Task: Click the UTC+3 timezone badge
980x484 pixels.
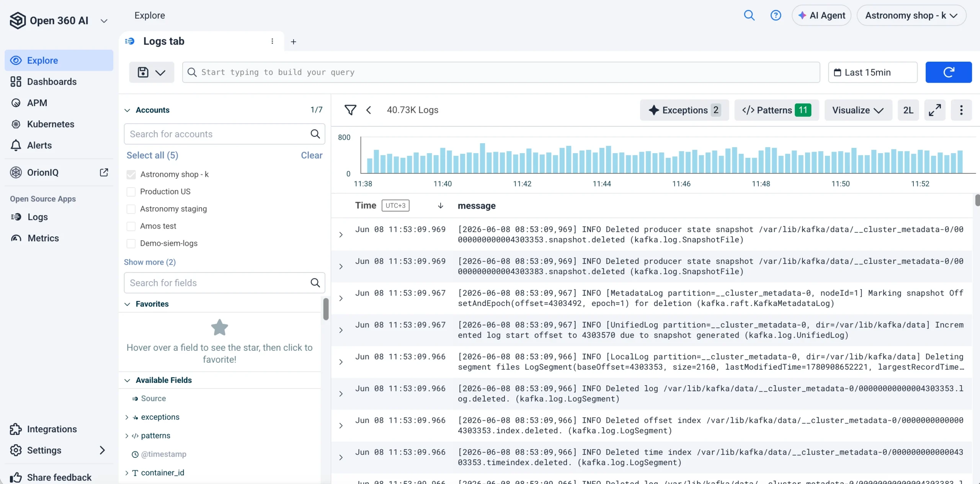Action: point(395,206)
